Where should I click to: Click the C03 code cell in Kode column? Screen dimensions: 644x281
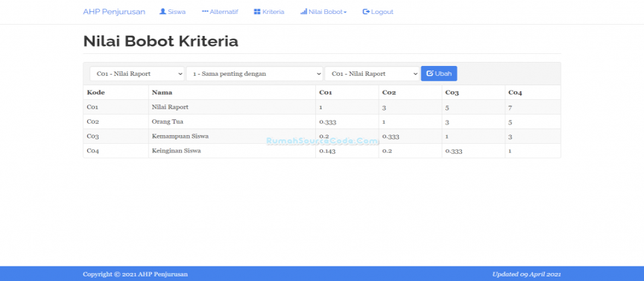tap(116, 137)
